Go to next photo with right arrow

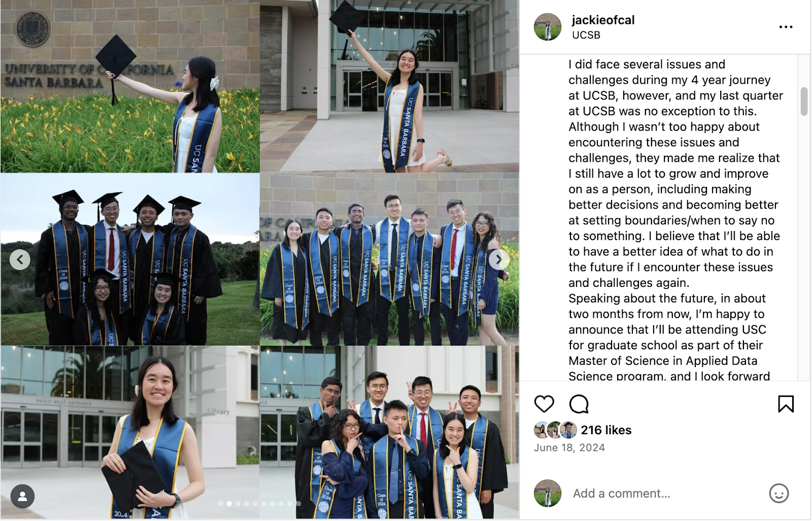pyautogui.click(x=499, y=259)
